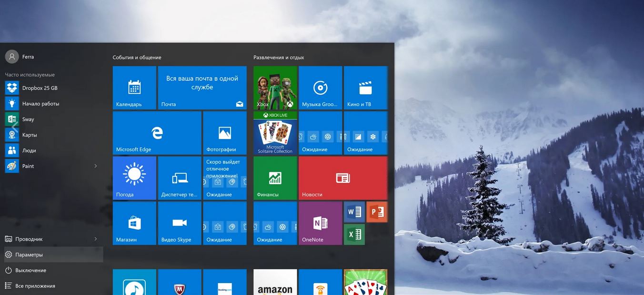Screen dimensions: 644x295
Task: Open the Финансы tile
Action: tap(275, 178)
